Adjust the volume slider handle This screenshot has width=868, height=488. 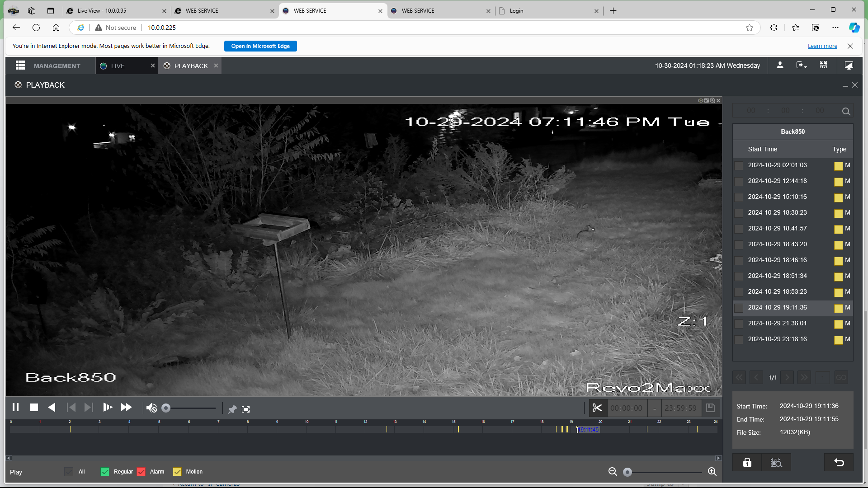pos(166,408)
